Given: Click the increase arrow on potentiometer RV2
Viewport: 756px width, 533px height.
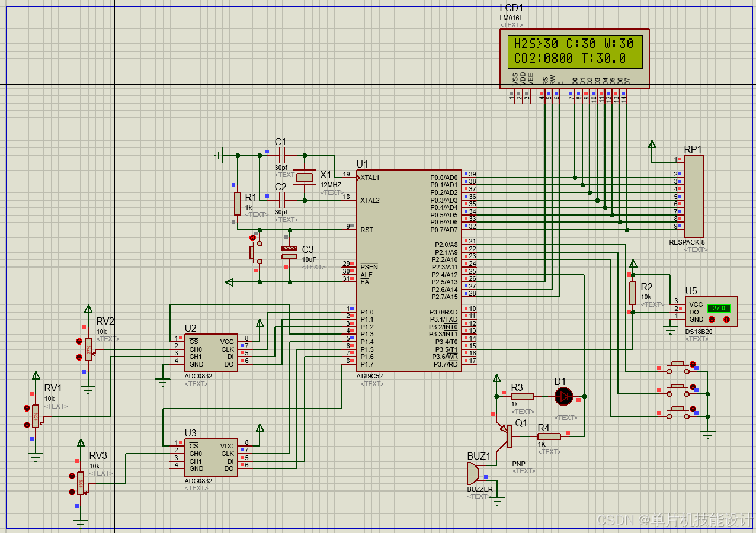Looking at the screenshot, I should (x=79, y=341).
